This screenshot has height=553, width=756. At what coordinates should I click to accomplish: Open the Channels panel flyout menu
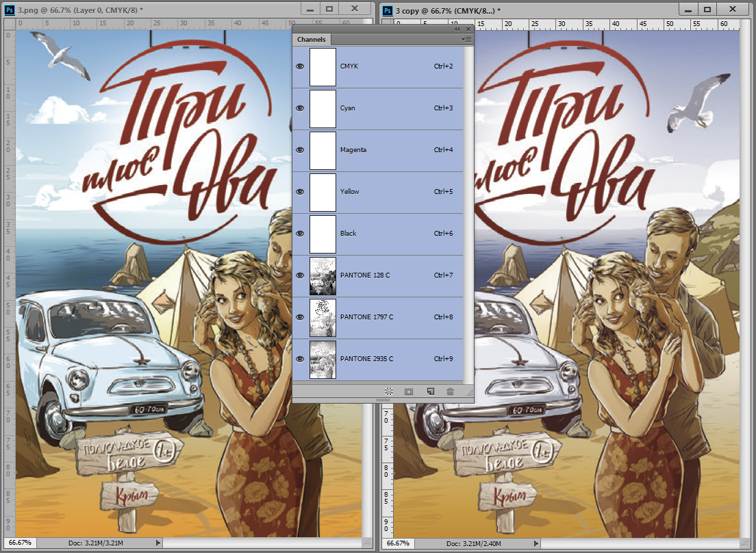466,39
